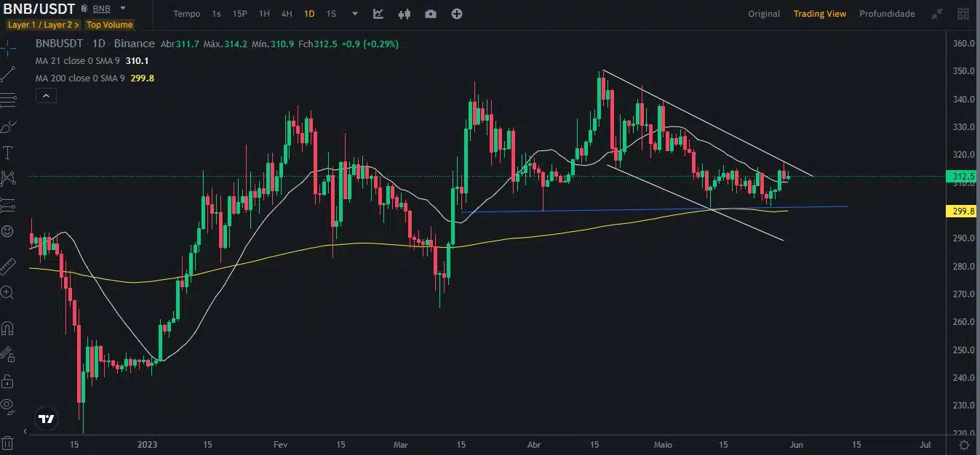
Task: Click the BNB/USDT pair heading
Action: 39,9
